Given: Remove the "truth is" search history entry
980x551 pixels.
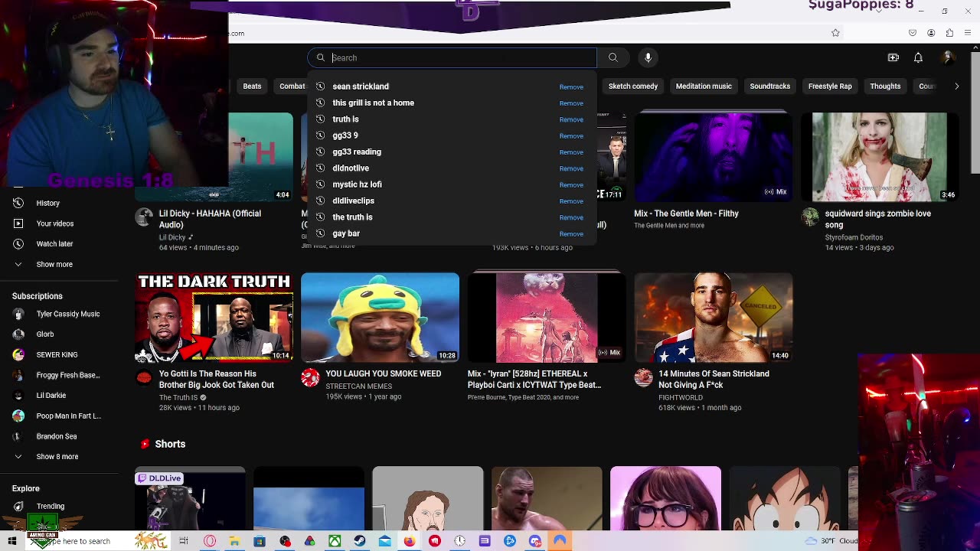Looking at the screenshot, I should tap(571, 119).
